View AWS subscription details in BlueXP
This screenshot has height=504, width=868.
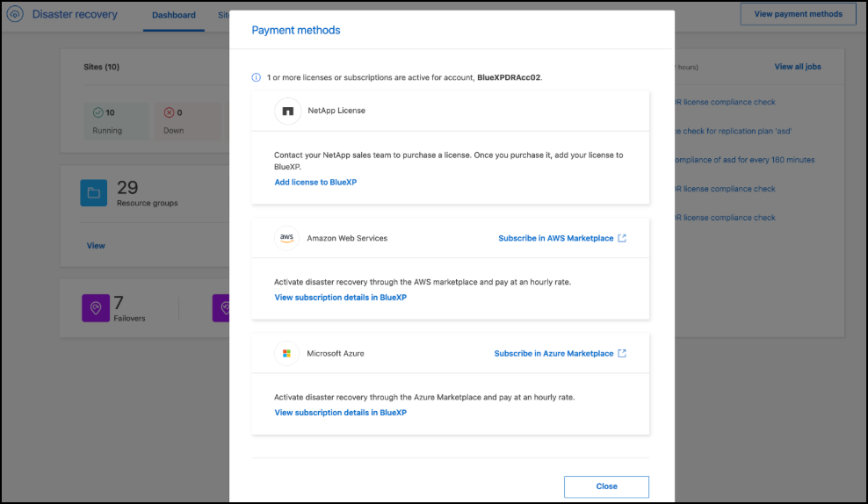(x=340, y=298)
